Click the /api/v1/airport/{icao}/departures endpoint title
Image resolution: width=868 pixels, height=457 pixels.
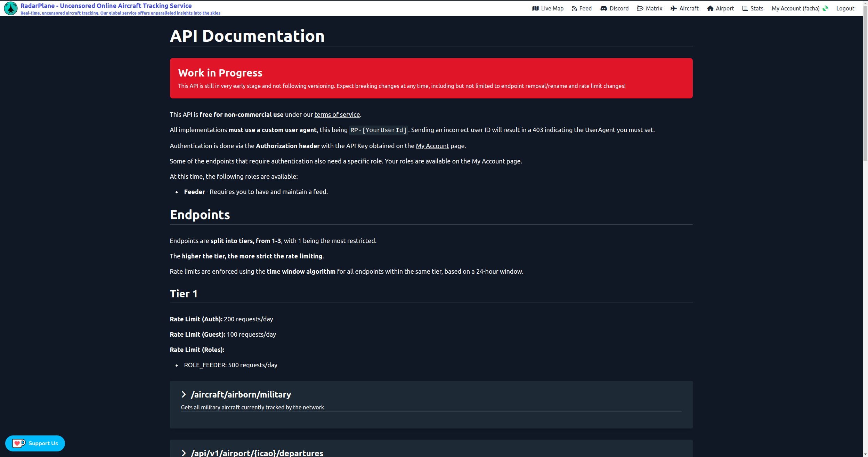tap(257, 453)
